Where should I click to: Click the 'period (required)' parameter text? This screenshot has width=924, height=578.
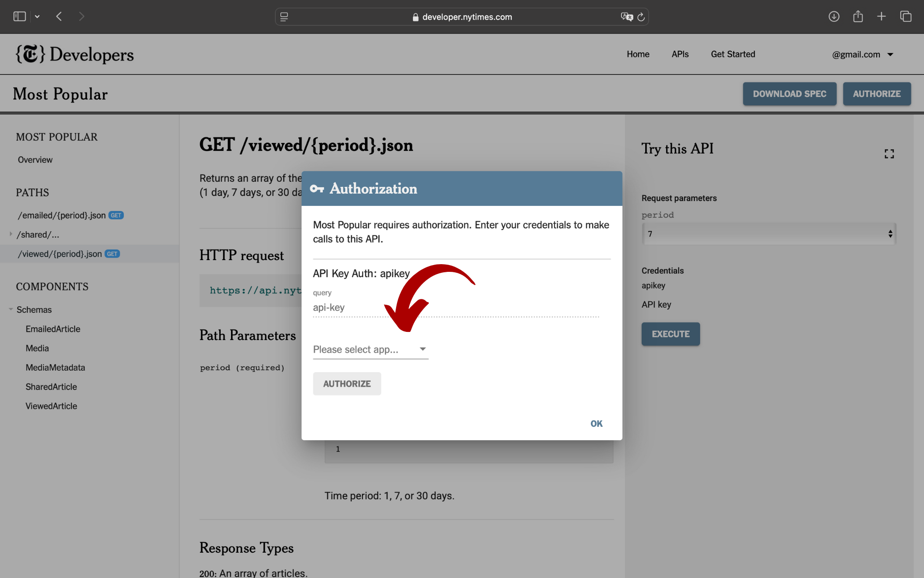242,368
